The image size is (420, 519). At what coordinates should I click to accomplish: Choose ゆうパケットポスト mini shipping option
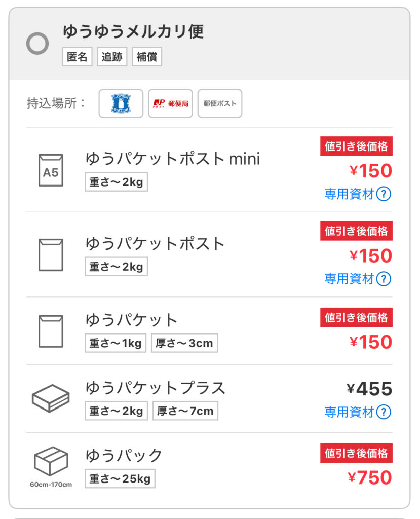point(173,159)
